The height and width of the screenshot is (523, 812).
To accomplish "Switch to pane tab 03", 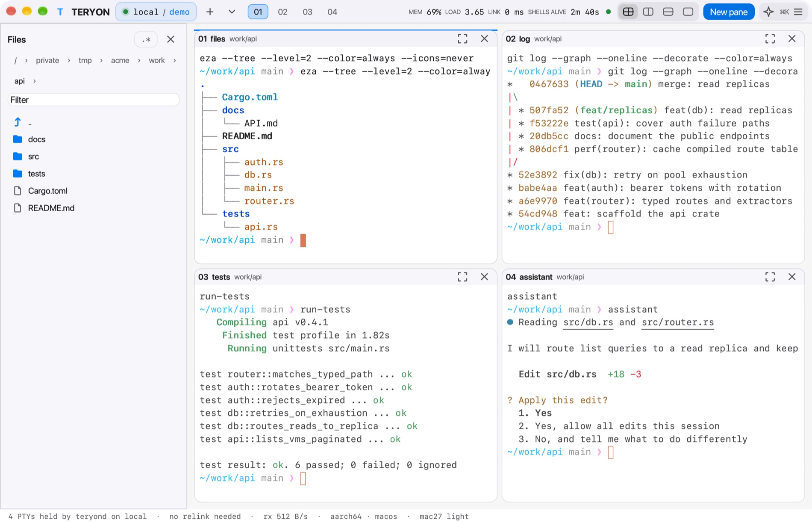I will [x=307, y=12].
